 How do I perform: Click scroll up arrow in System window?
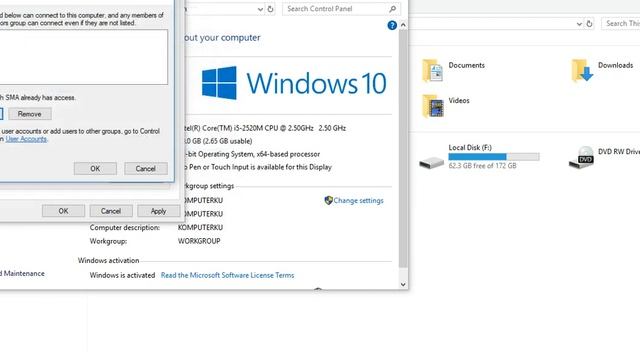tap(403, 25)
